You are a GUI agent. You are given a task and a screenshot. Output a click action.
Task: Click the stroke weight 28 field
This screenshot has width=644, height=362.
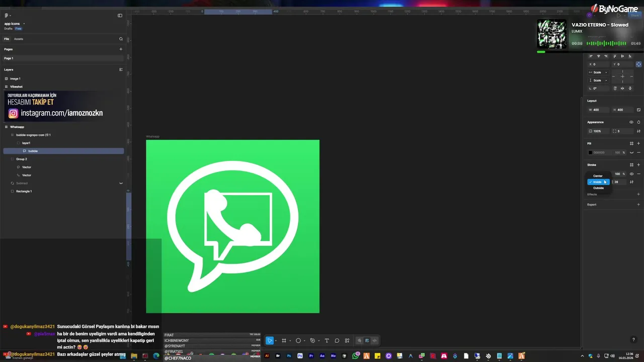(619, 182)
